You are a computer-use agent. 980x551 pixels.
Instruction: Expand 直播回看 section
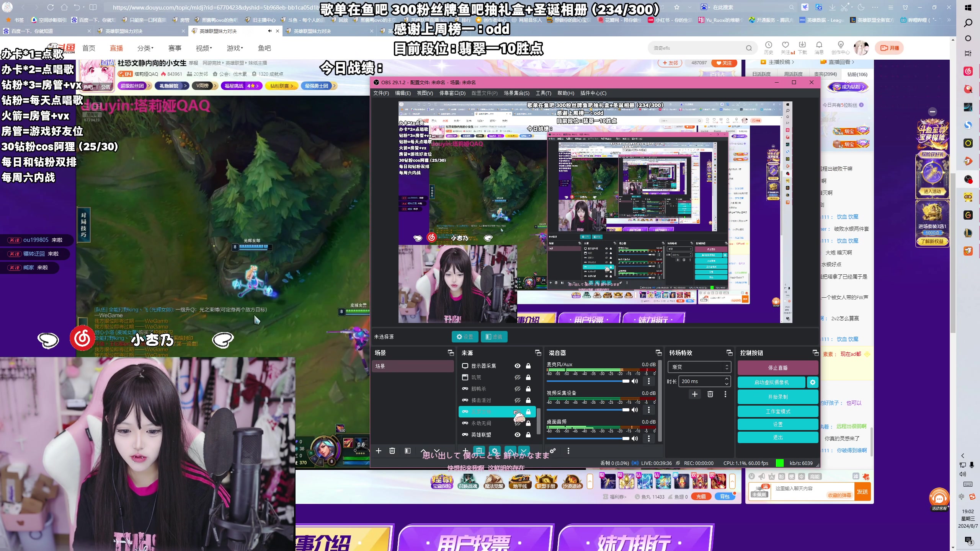tap(838, 62)
